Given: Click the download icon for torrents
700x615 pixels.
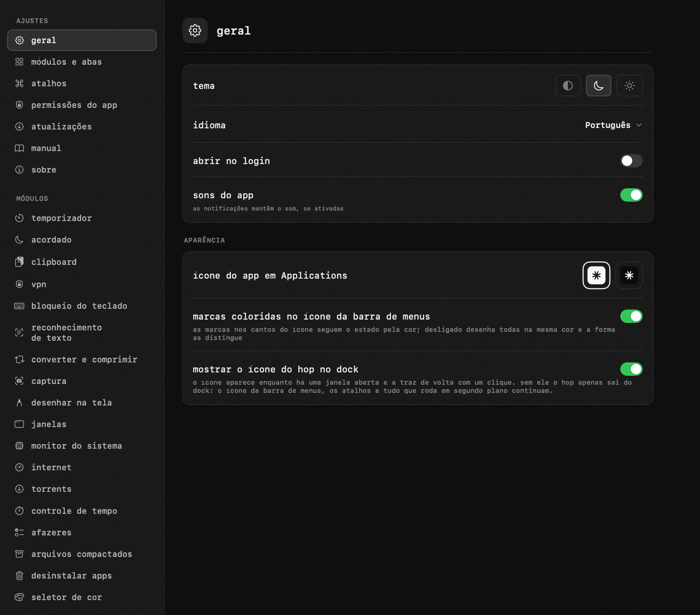Looking at the screenshot, I should [19, 489].
